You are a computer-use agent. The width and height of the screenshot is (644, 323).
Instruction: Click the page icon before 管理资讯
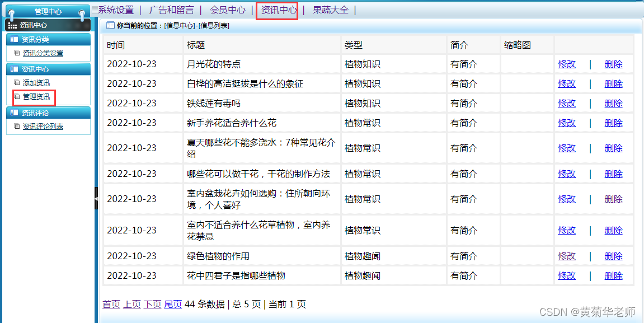(17, 96)
